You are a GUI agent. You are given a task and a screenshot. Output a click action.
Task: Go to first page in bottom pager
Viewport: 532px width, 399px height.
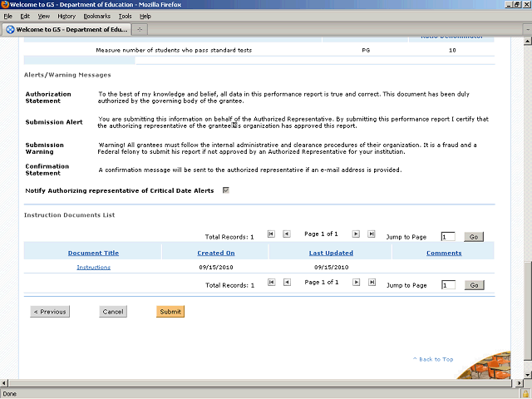pos(272,283)
